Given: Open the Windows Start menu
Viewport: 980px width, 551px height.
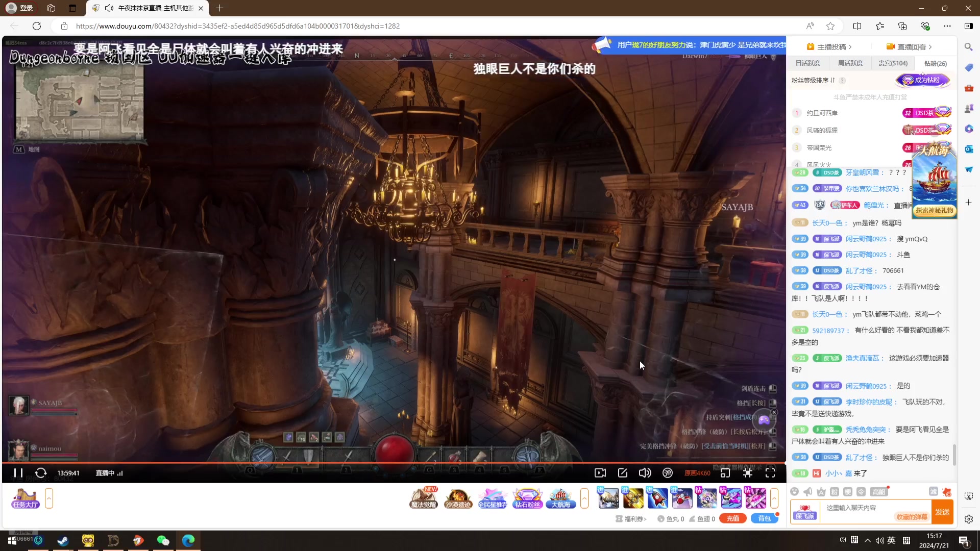Looking at the screenshot, I should [x=12, y=541].
